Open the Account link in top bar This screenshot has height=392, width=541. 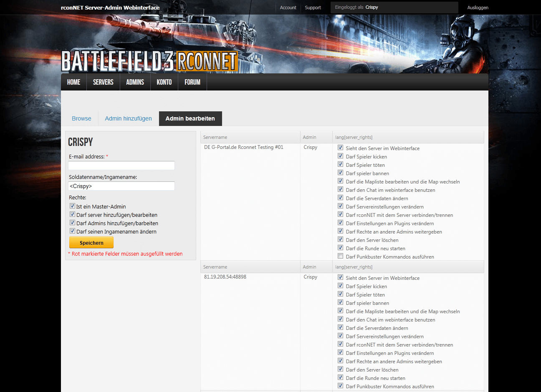(x=288, y=8)
